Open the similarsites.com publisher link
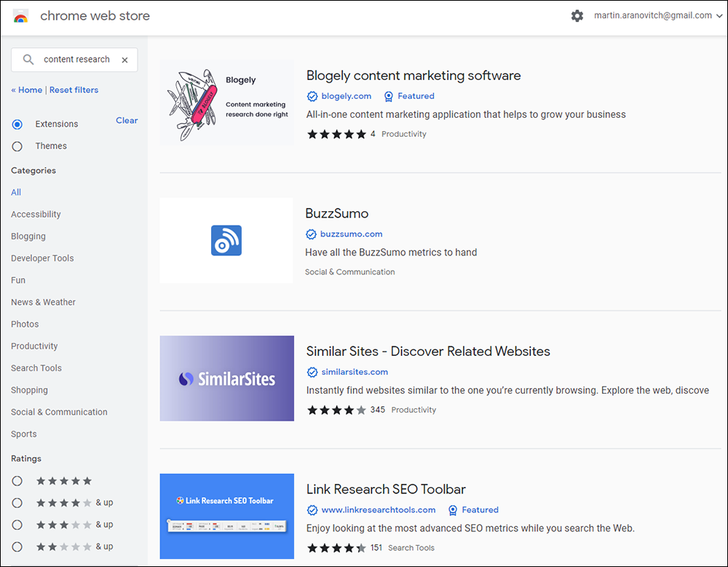This screenshot has width=728, height=567. 355,372
